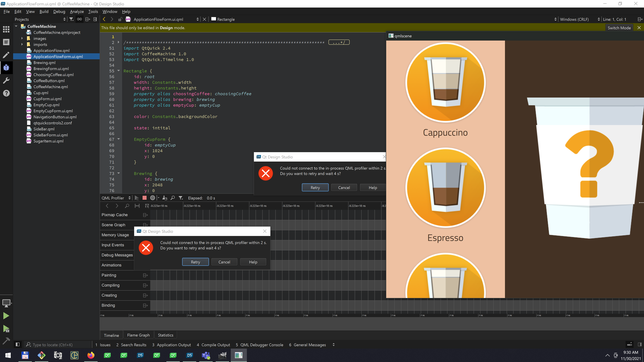Image resolution: width=644 pixels, height=362 pixels.
Task: Click the Cappuccino coffee button in qmlscene
Action: 445,82
